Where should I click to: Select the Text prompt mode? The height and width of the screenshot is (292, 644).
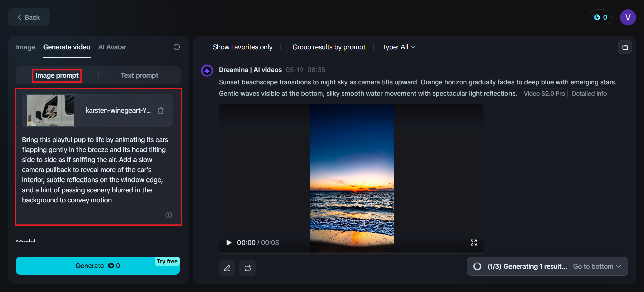pos(140,75)
